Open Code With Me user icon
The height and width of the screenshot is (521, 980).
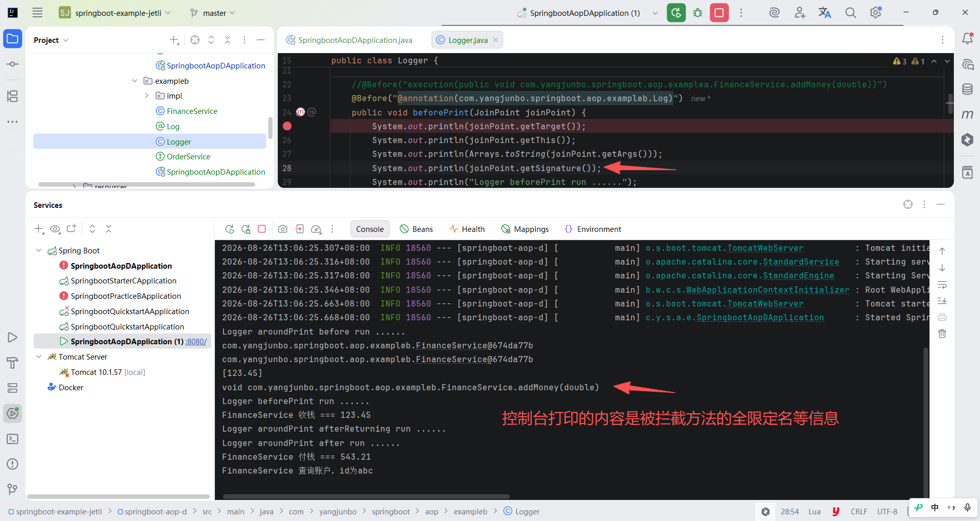(800, 13)
